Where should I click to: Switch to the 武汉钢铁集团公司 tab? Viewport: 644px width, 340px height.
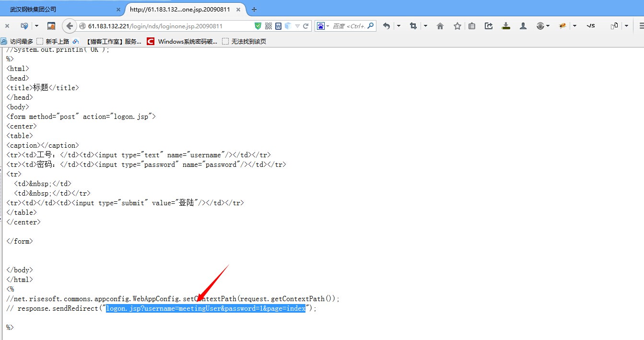pyautogui.click(x=62, y=9)
